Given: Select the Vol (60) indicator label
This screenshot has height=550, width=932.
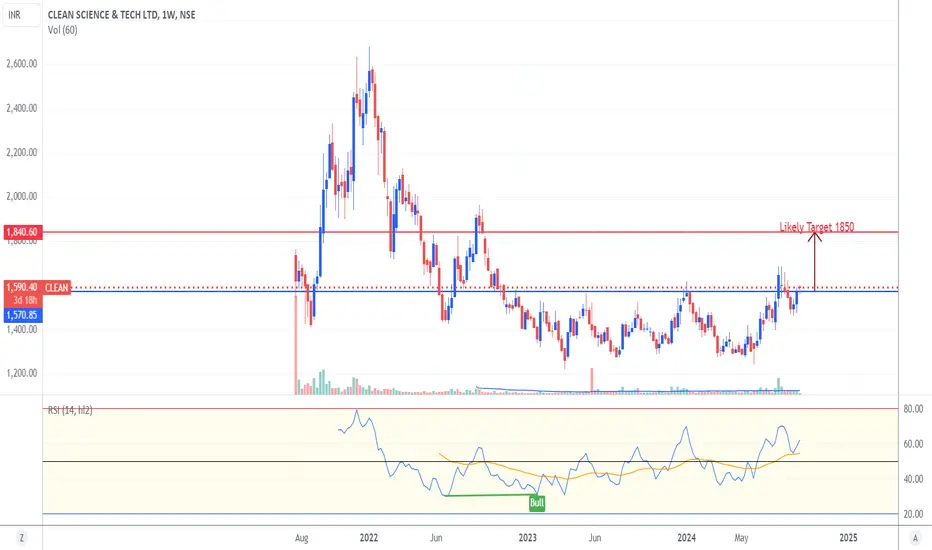Looking at the screenshot, I should pyautogui.click(x=62, y=30).
